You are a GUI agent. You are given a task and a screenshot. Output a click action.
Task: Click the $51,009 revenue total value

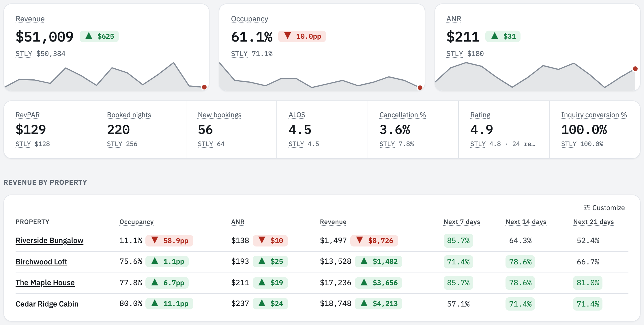pos(45,37)
